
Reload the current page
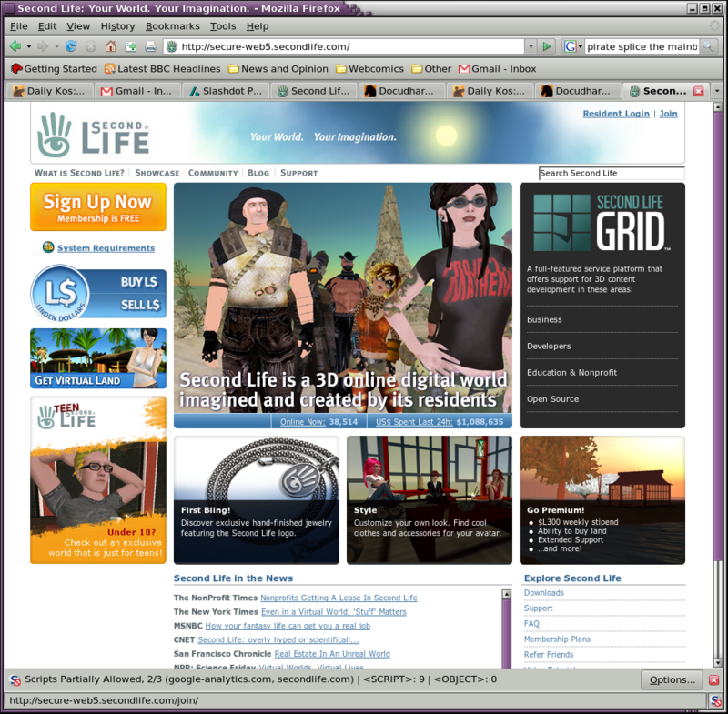[71, 46]
